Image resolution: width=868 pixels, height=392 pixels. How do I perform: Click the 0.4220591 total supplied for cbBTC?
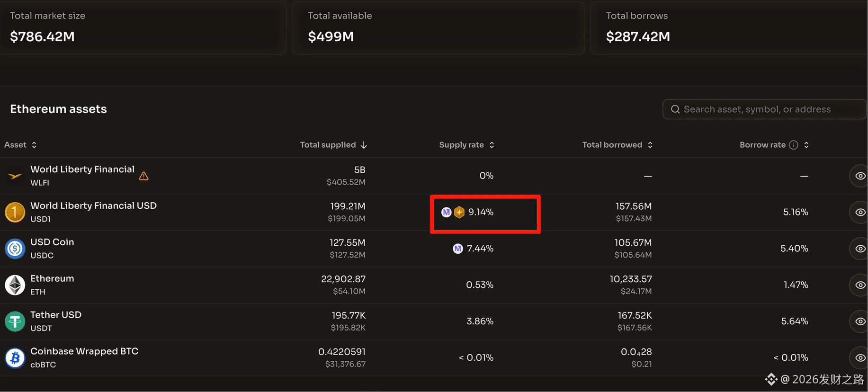pos(342,352)
